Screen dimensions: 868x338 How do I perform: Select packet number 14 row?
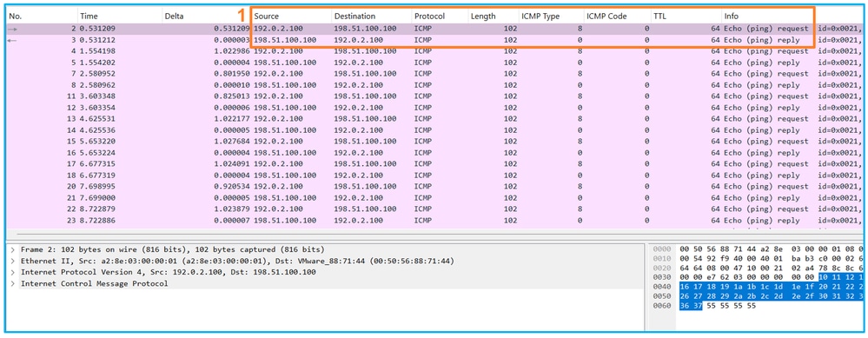tap(434, 130)
